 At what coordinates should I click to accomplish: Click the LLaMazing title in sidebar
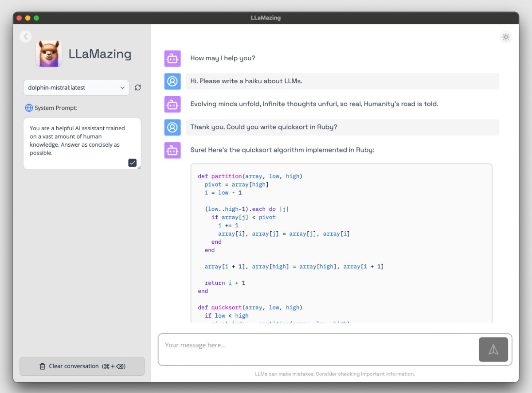click(100, 54)
